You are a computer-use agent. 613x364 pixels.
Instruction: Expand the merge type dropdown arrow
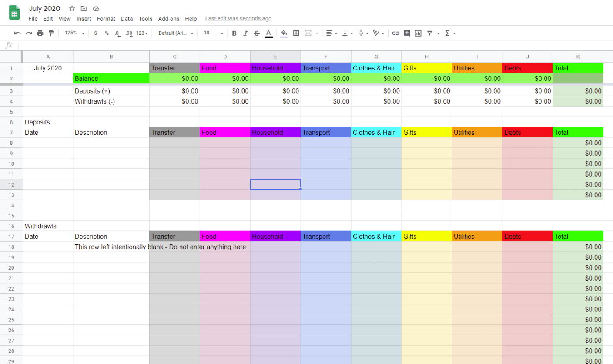point(317,33)
